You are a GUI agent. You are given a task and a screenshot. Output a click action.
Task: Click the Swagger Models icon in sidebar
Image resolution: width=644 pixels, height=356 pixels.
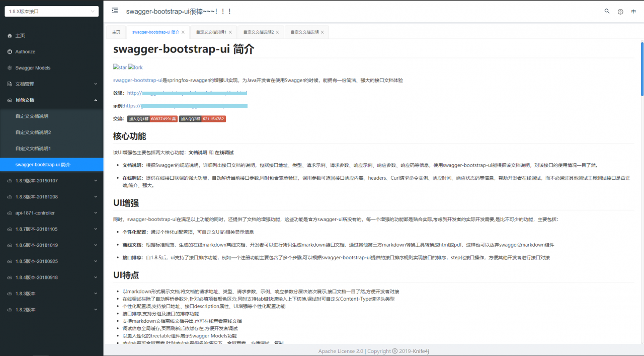click(x=9, y=67)
